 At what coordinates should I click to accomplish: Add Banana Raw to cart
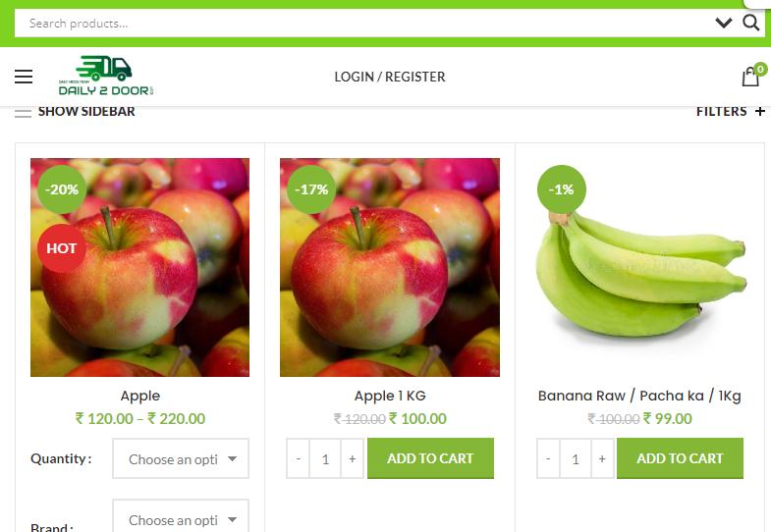point(680,458)
